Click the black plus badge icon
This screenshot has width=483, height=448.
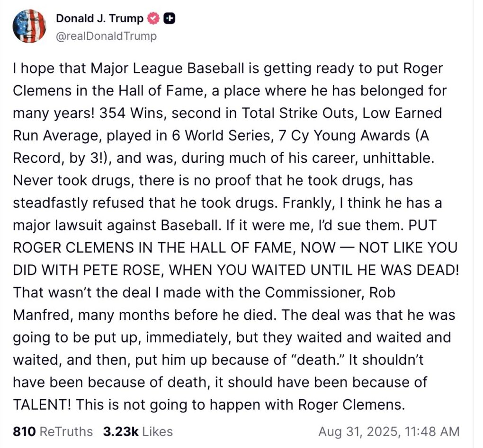[169, 18]
